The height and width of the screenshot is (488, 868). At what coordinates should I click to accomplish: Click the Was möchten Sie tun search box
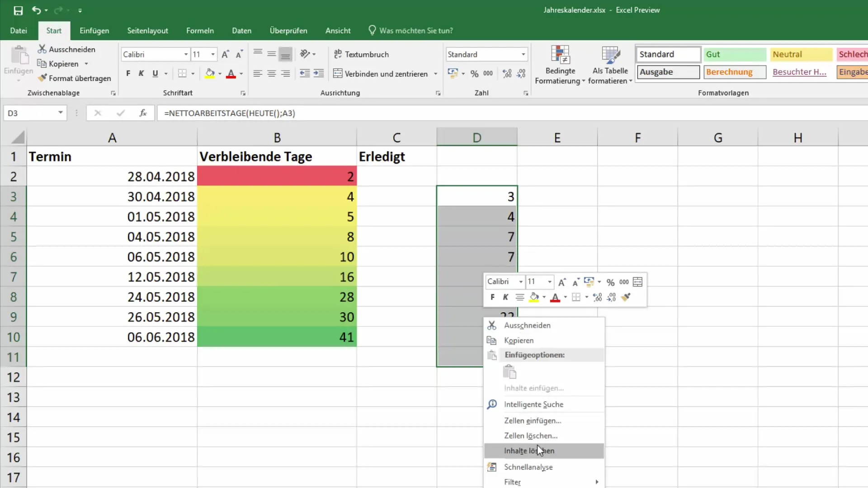pyautogui.click(x=410, y=30)
